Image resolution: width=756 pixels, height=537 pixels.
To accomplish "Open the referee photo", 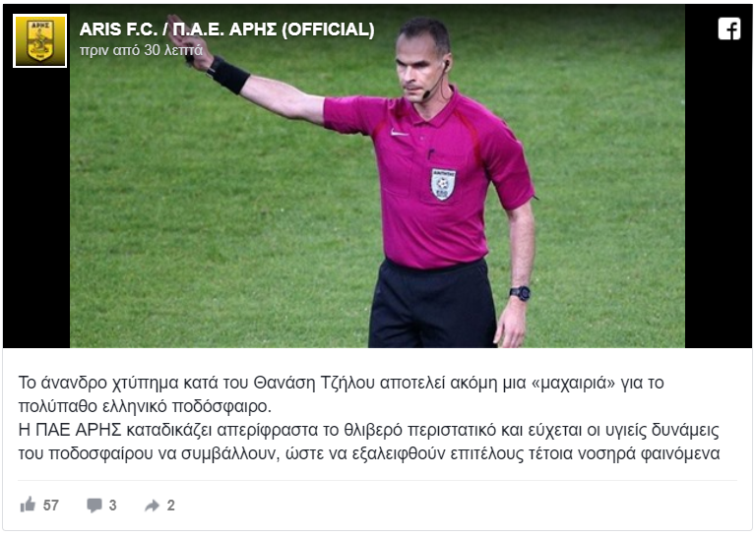I will click(377, 176).
